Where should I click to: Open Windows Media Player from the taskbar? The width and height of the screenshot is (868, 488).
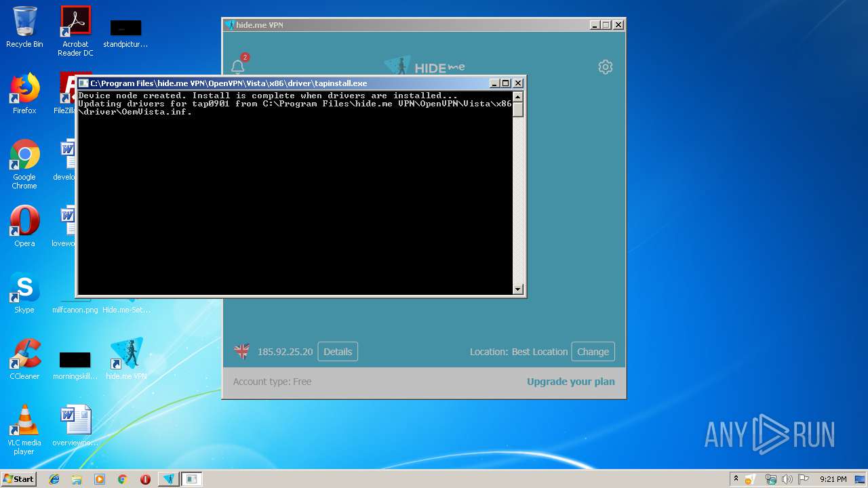(x=100, y=479)
